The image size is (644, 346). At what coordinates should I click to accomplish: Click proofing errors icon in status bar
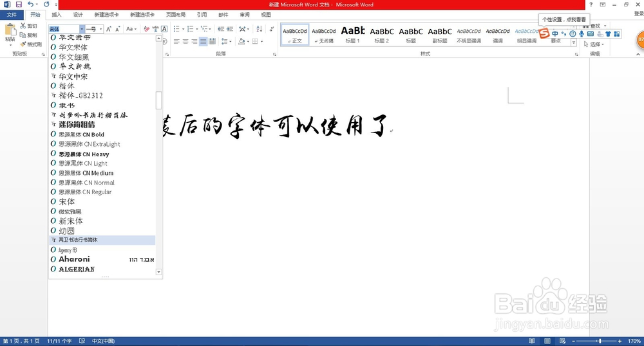(82, 341)
